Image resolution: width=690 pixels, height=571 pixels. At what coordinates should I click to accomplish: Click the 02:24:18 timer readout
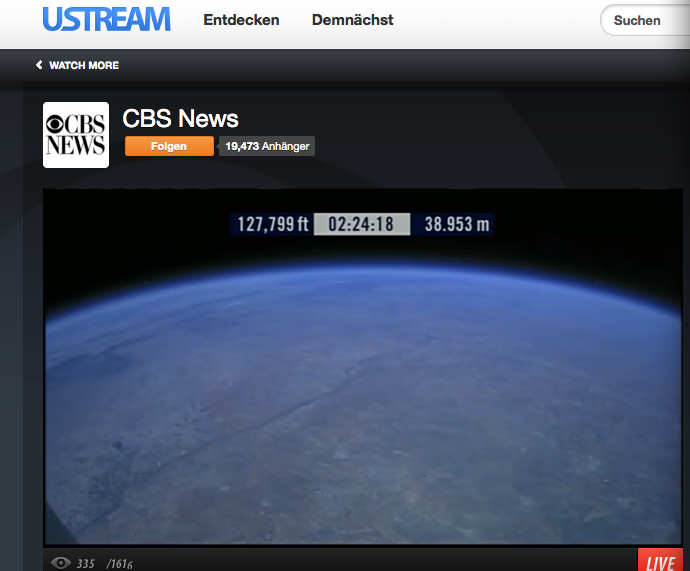click(x=362, y=224)
